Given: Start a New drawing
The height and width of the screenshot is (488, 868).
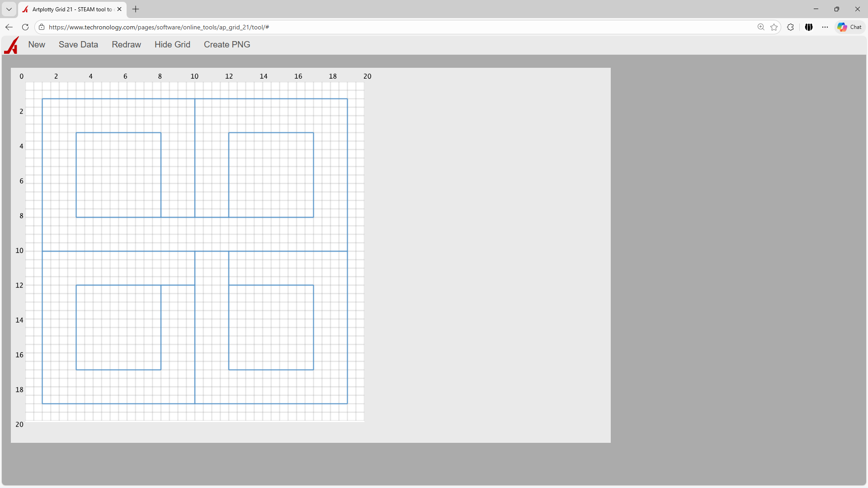Looking at the screenshot, I should (x=37, y=44).
